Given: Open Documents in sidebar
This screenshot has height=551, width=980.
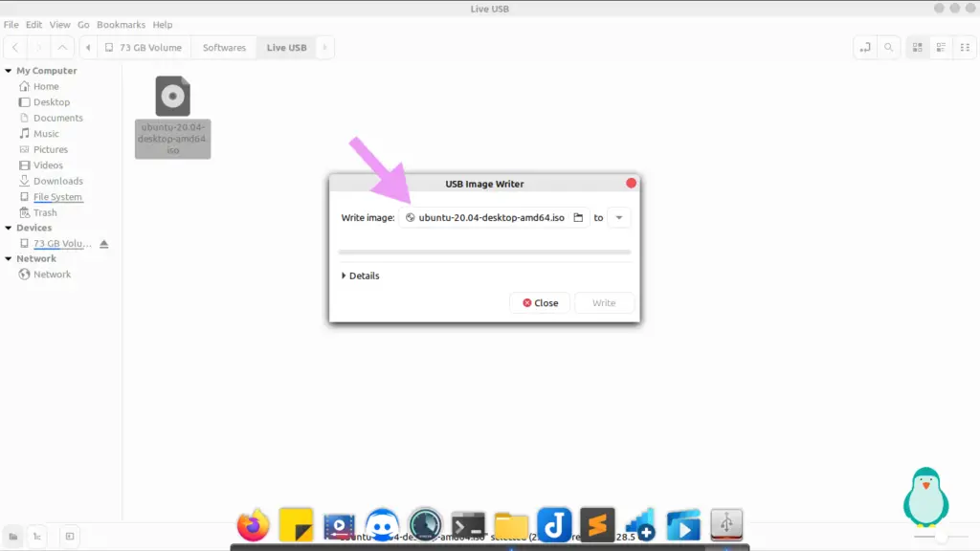Looking at the screenshot, I should pos(60,118).
